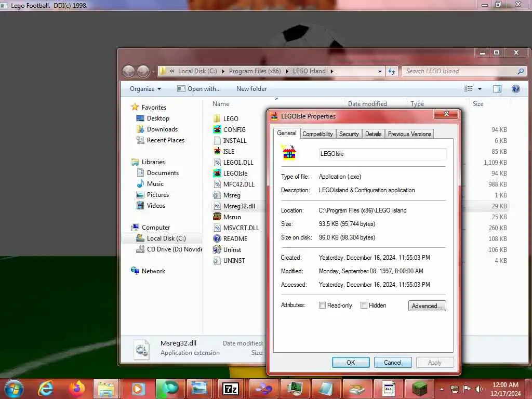Viewport: 532px width, 399px height.
Task: Sort files by the Name column header
Action: click(221, 104)
